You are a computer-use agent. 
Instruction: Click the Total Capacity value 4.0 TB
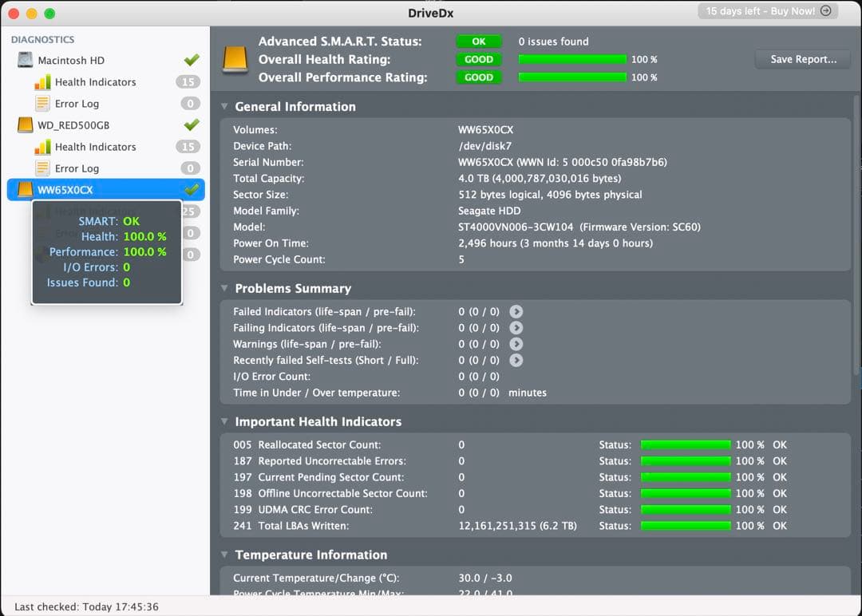[540, 178]
